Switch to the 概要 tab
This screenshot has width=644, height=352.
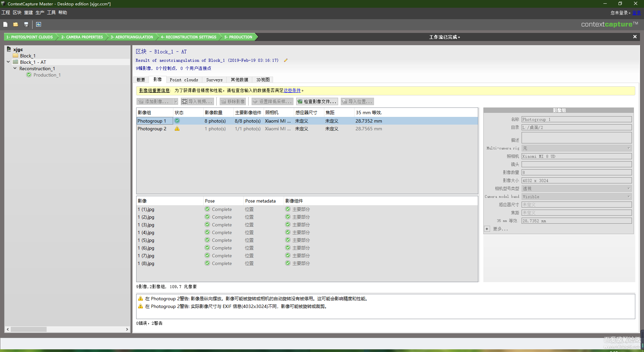pyautogui.click(x=141, y=80)
